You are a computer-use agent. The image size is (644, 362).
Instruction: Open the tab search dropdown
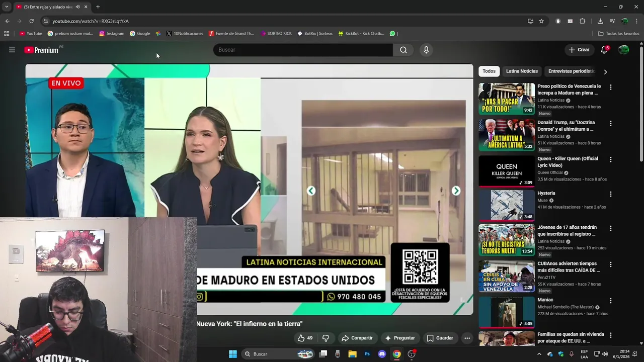(7, 7)
